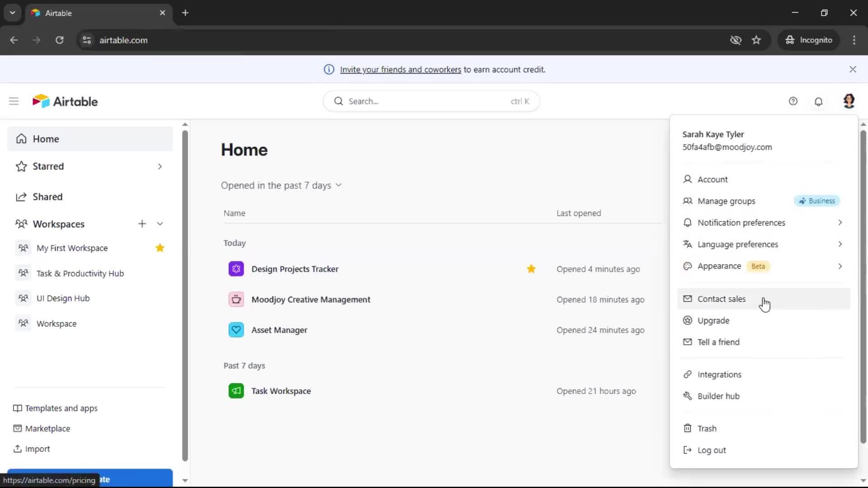The height and width of the screenshot is (488, 868).
Task: Open Design Projects Tracker base
Action: pos(295,269)
